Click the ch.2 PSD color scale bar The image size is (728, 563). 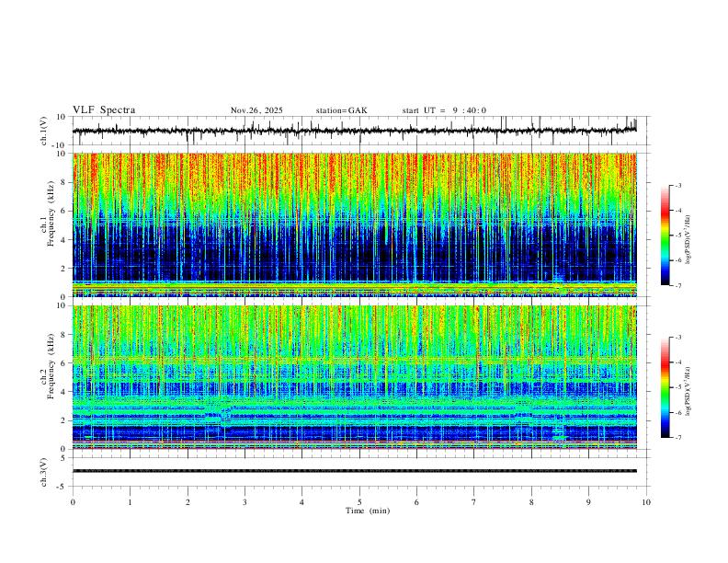[665, 387]
